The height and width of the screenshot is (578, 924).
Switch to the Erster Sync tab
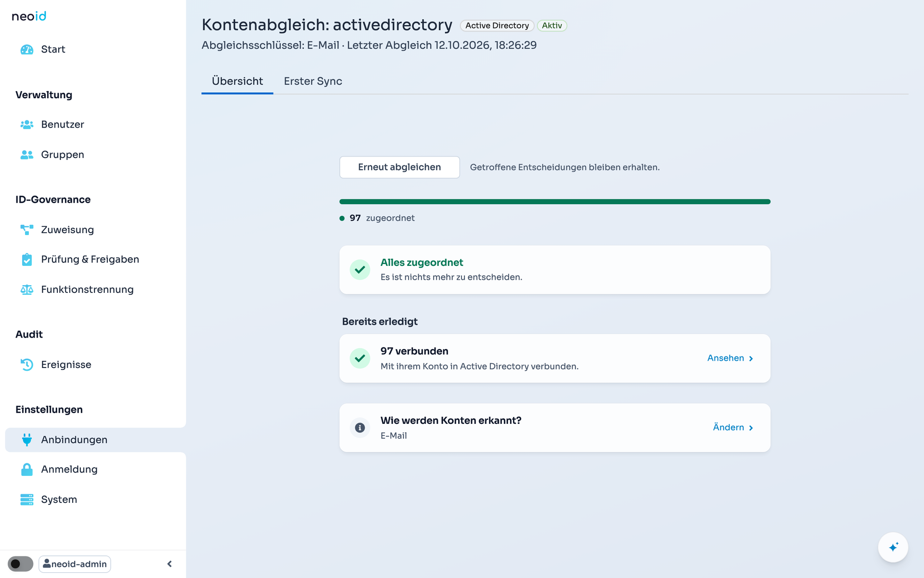click(313, 81)
